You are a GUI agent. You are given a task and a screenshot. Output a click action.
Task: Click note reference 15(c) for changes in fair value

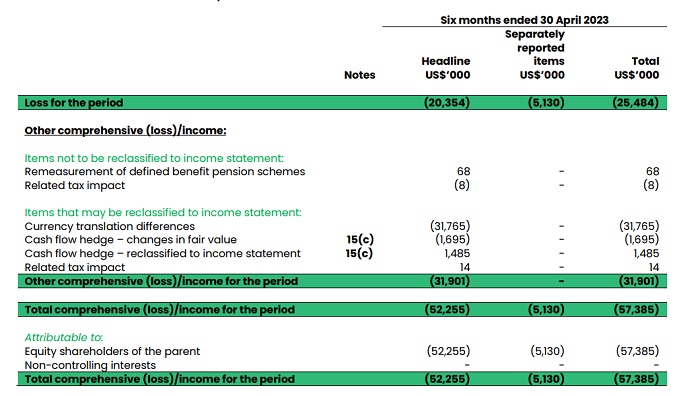[360, 239]
